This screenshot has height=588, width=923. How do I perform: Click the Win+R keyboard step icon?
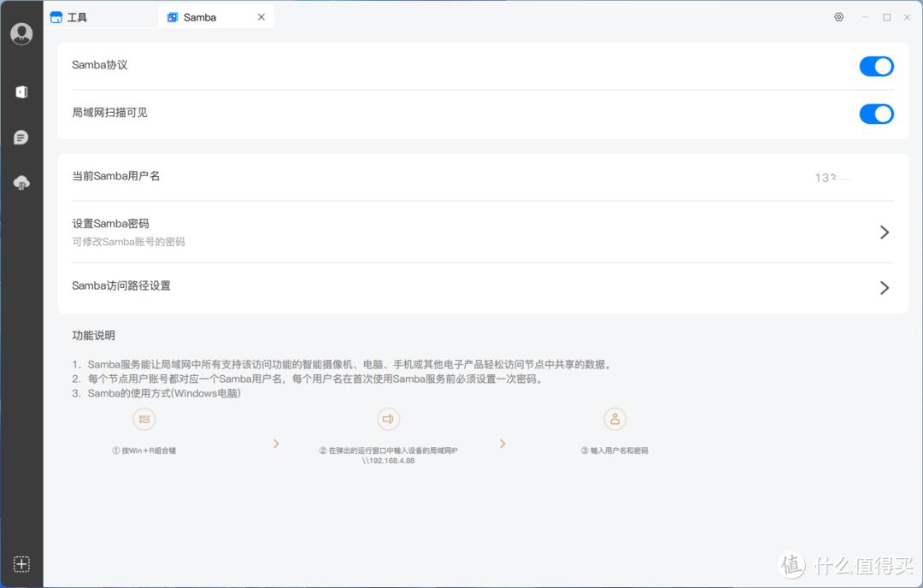(x=144, y=419)
